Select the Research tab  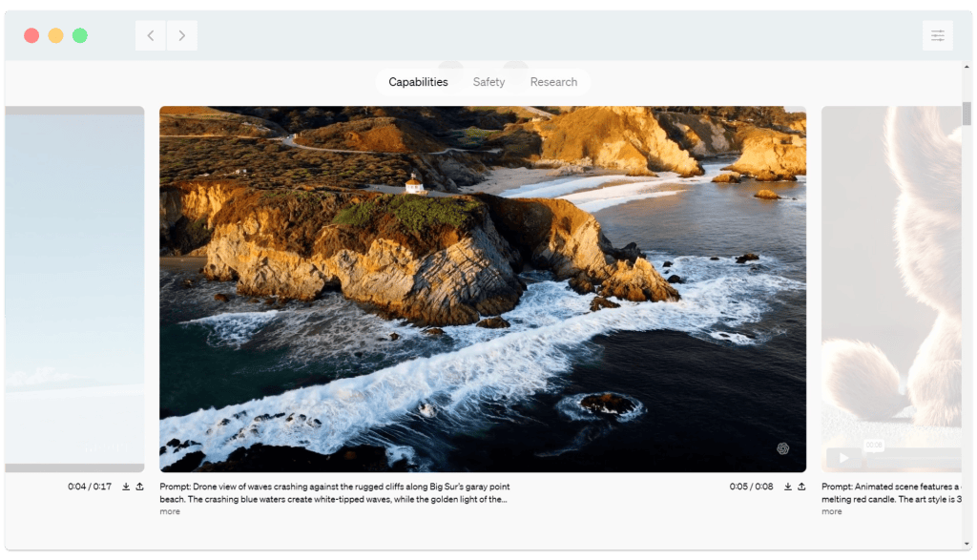click(553, 82)
